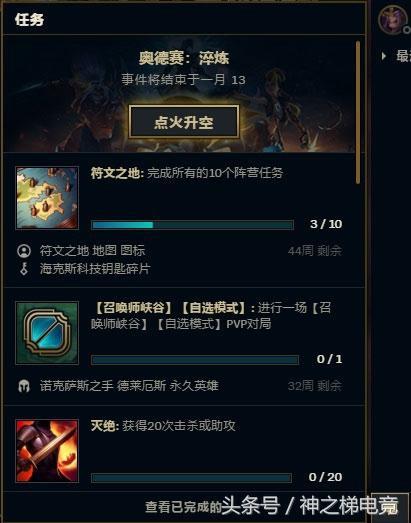The height and width of the screenshot is (523, 411).
Task: Click the 灭绝 mission title text
Action: [103, 426]
